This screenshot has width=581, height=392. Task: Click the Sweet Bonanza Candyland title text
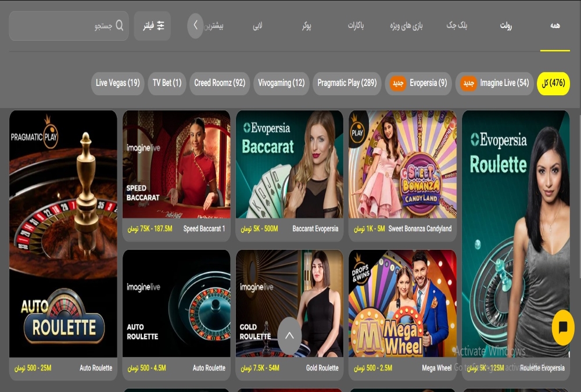(x=420, y=229)
